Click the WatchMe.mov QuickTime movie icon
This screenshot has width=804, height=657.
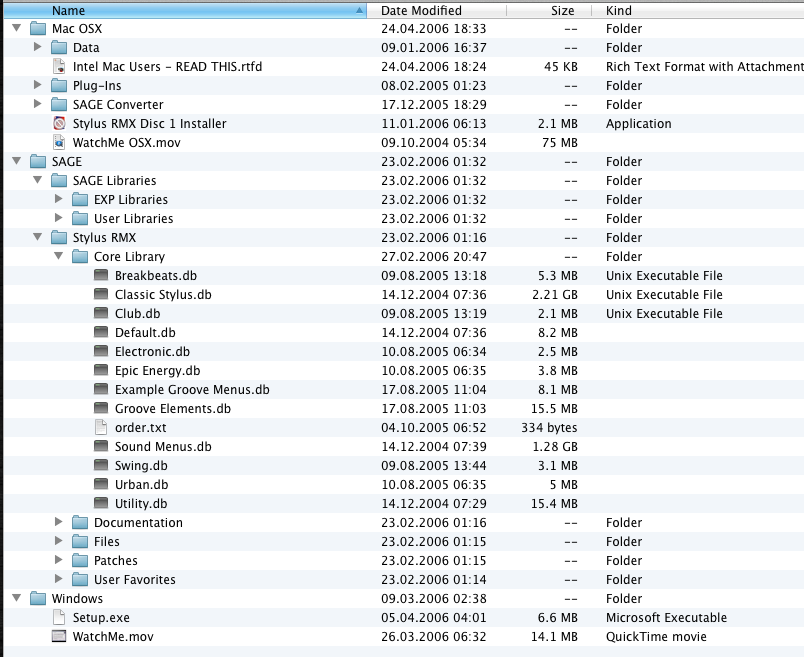coord(58,637)
